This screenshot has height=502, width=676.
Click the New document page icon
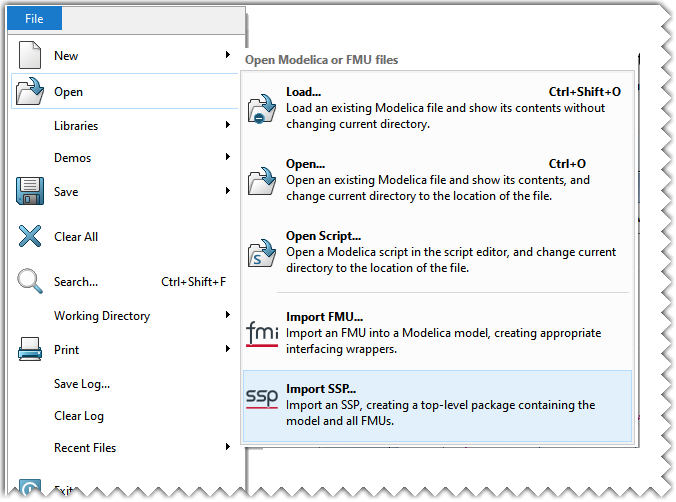[30, 56]
